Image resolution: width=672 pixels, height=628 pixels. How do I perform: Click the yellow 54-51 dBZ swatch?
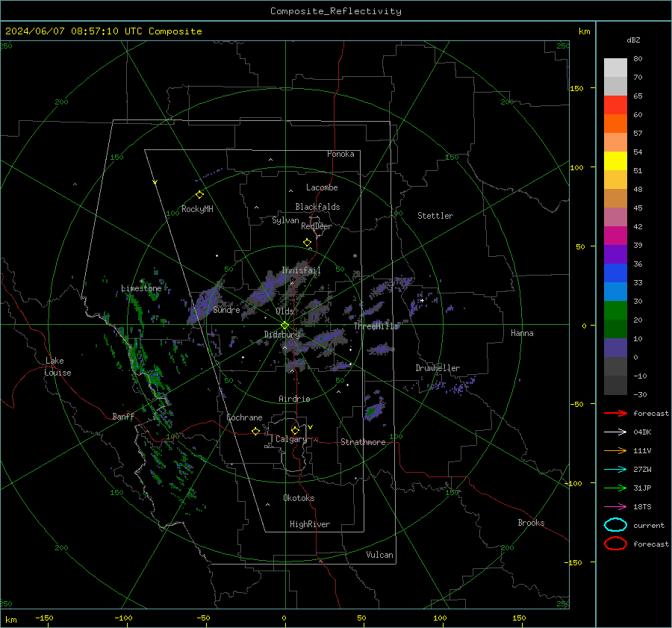tap(615, 161)
